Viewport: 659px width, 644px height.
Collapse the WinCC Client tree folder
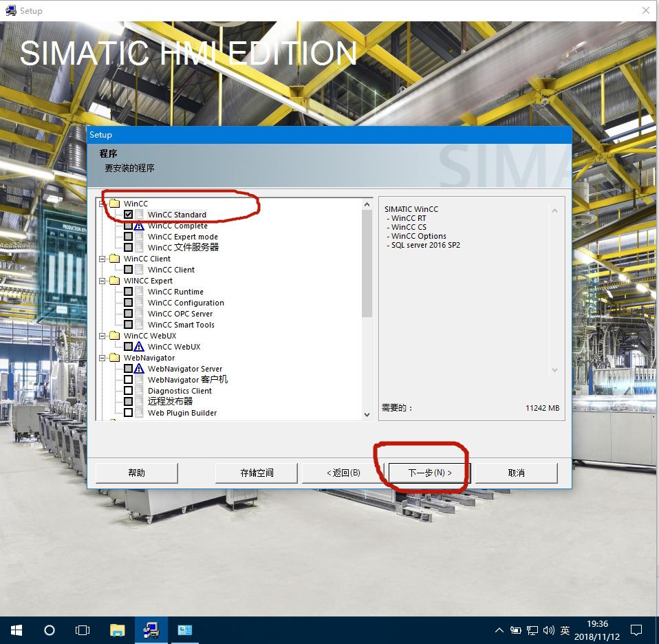coord(102,259)
